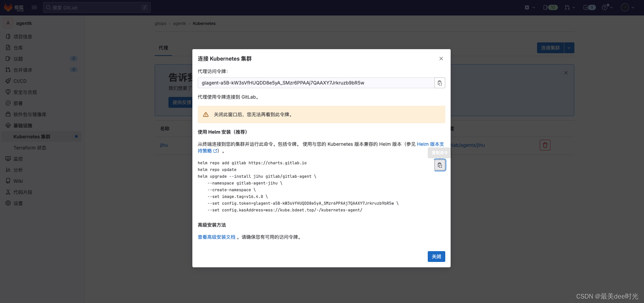Click the 关闭 button in dialog
This screenshot has width=644, height=303.
pos(436,256)
